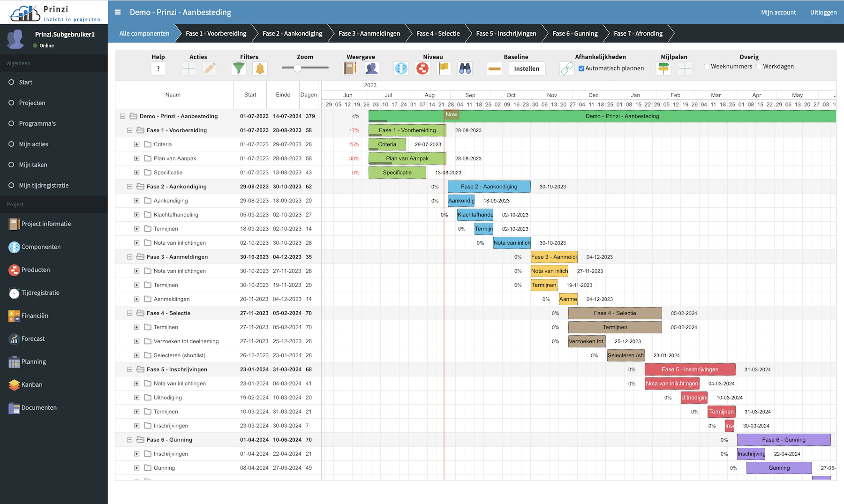Collapse Demo - Prinzi - Aanbesteding tree row

coord(122,116)
